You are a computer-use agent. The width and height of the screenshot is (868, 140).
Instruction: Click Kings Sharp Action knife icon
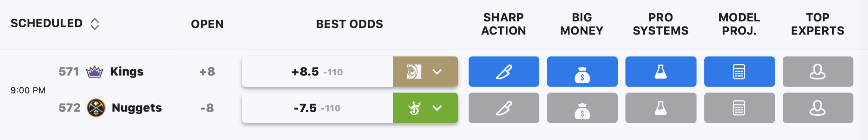[503, 72]
